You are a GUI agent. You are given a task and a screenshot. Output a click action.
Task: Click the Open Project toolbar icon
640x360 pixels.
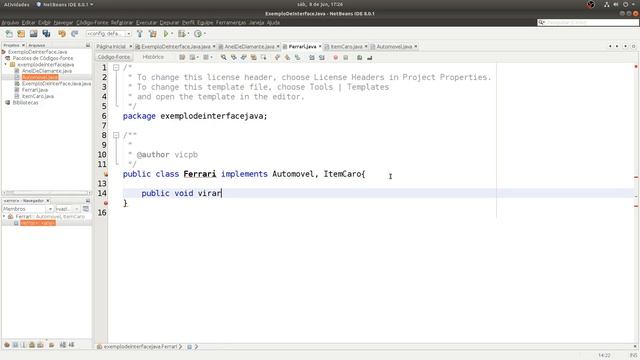click(33, 34)
